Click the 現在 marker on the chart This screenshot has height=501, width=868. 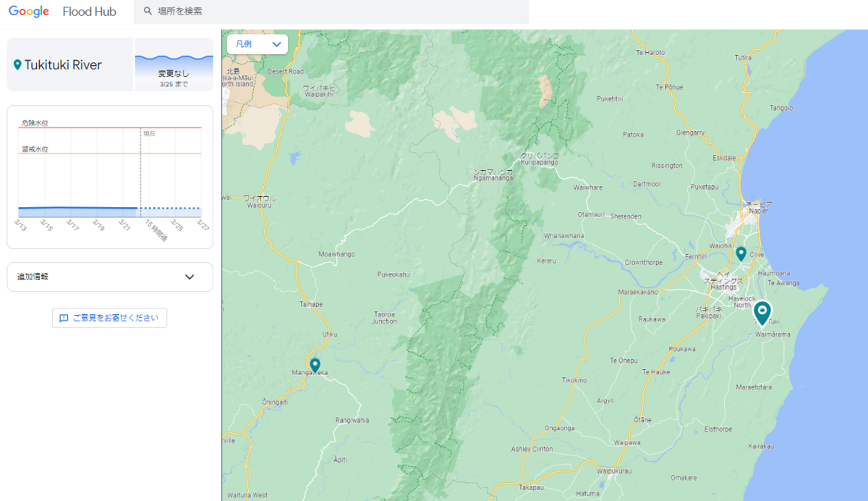click(149, 134)
